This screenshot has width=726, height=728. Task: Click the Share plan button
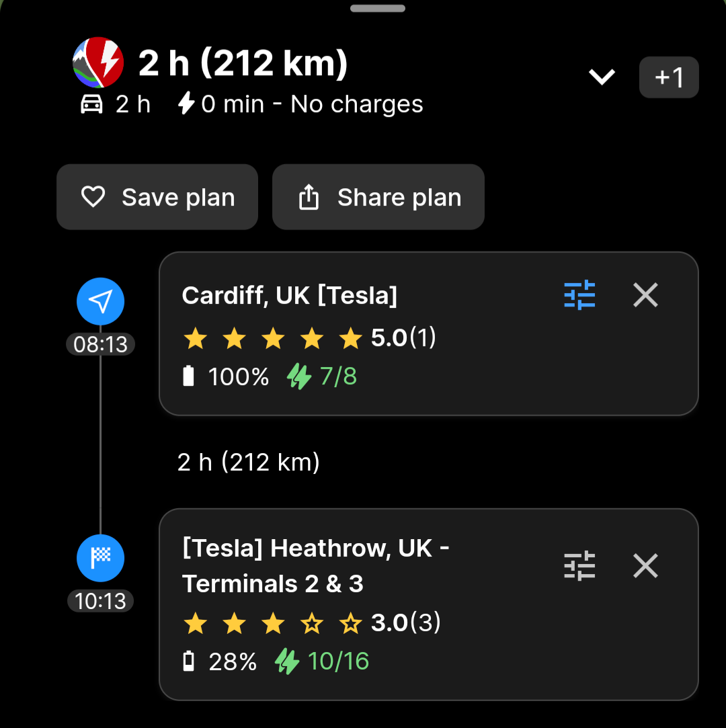[378, 197]
